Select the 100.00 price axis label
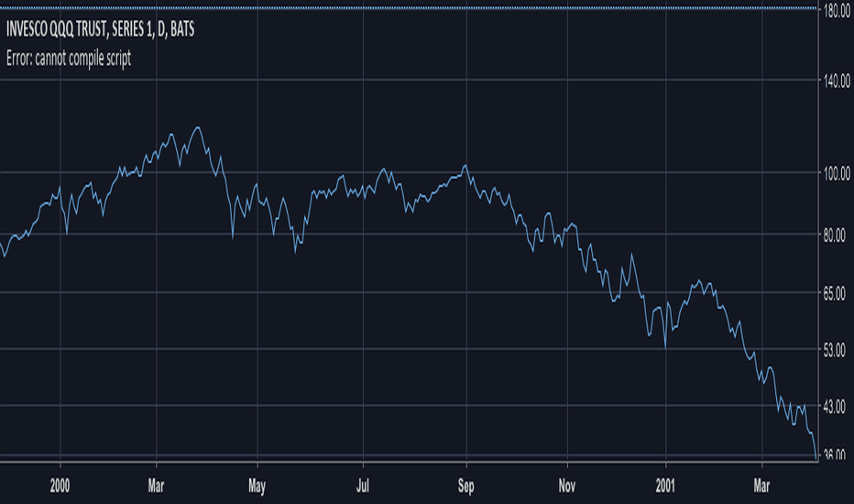The width and height of the screenshot is (854, 504). point(837,174)
